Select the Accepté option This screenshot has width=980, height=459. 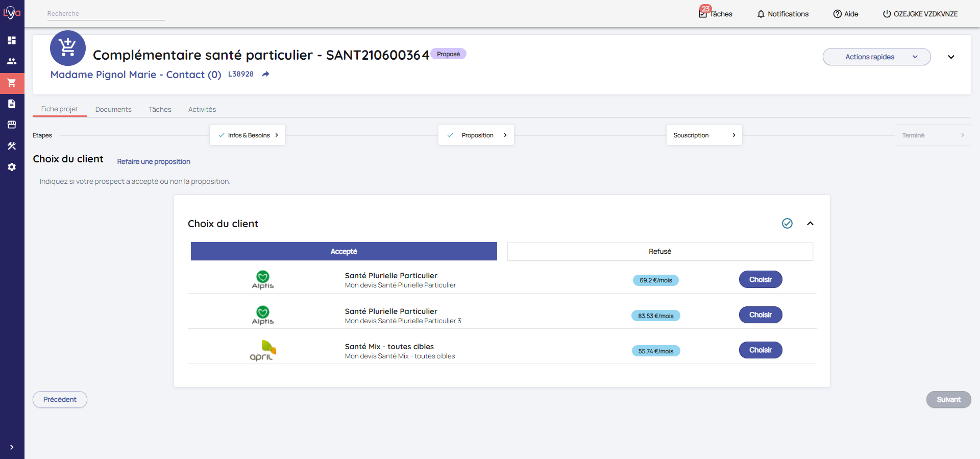click(344, 251)
